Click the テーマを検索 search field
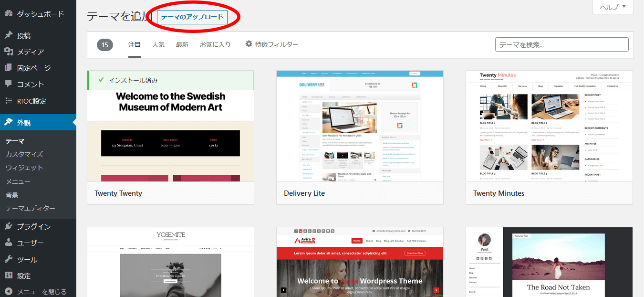The width and height of the screenshot is (644, 297). coord(562,44)
